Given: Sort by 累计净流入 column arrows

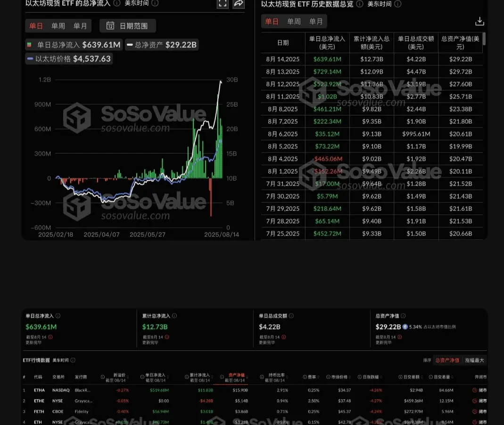Looking at the screenshot, I should pyautogui.click(x=212, y=377).
